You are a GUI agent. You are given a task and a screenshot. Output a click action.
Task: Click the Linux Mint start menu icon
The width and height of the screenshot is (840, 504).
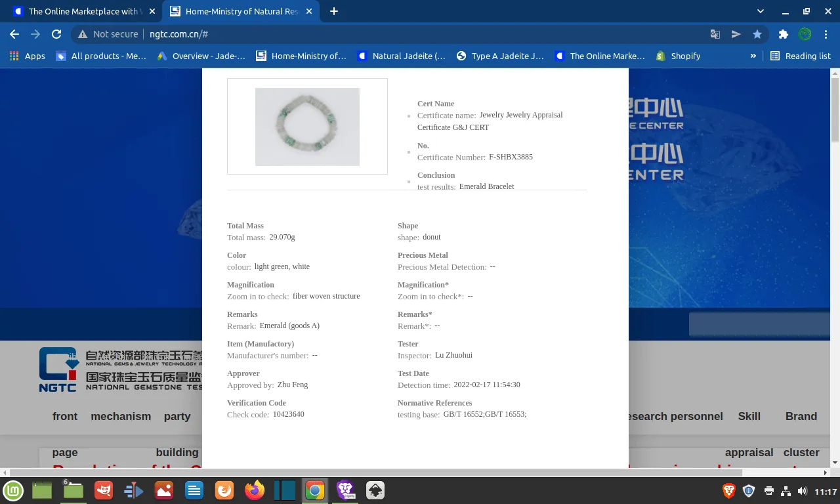pyautogui.click(x=13, y=490)
